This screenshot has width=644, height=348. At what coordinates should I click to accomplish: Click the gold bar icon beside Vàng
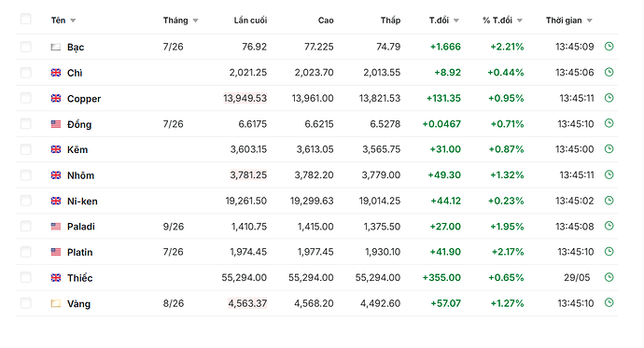[56, 303]
